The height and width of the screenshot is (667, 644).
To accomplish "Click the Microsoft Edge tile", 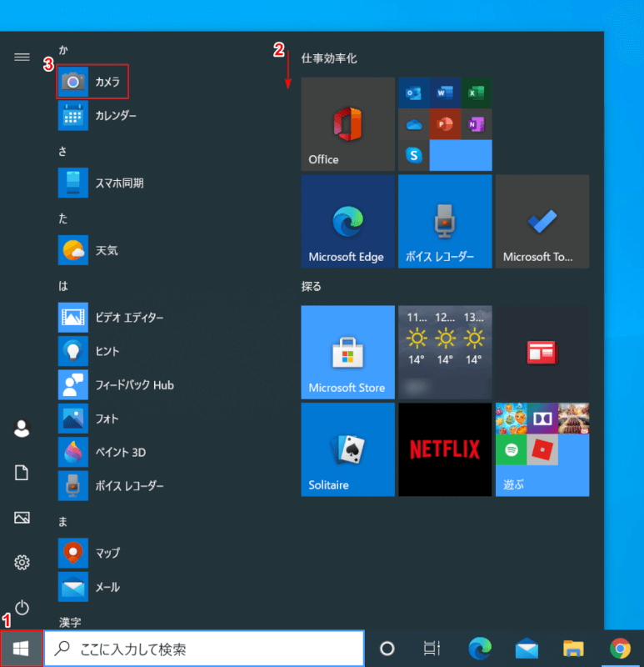I will coord(347,221).
